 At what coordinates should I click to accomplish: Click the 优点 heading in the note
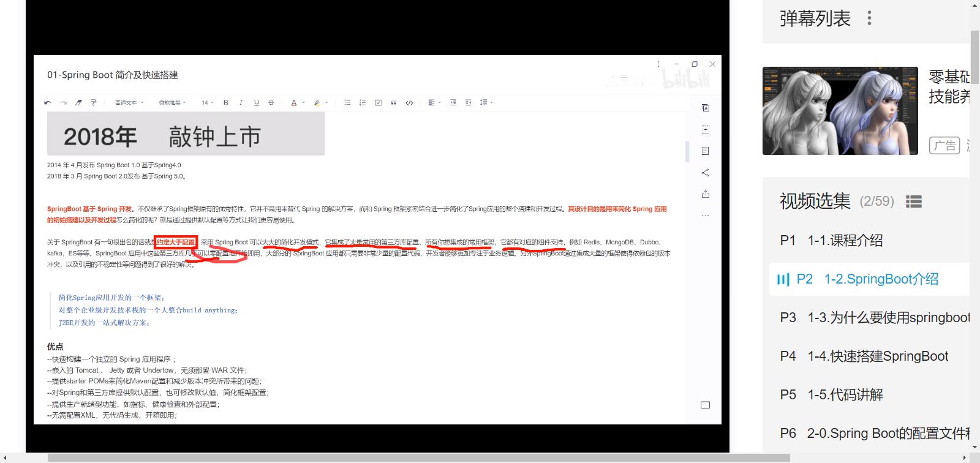pyautogui.click(x=55, y=347)
